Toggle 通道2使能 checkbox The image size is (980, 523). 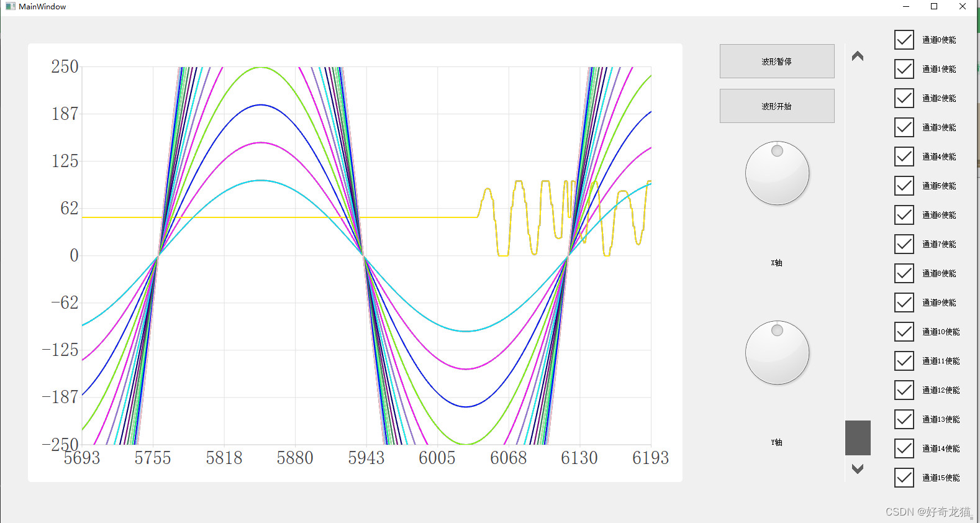(x=904, y=98)
